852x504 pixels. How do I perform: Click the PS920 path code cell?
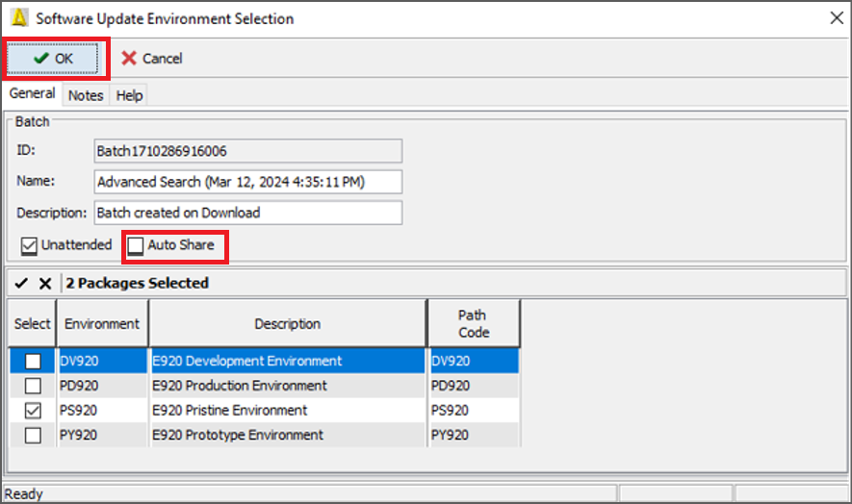pyautogui.click(x=475, y=410)
